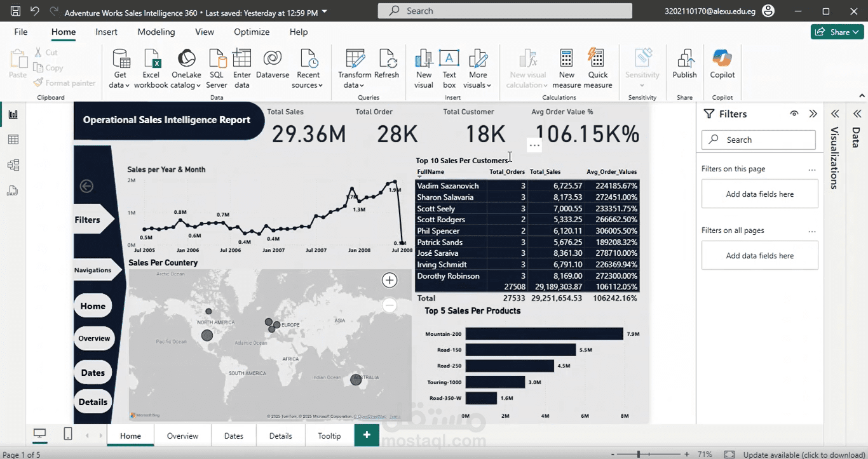The image size is (868, 459).
Task: Switch to mobile layout view at bottom left
Action: pyautogui.click(x=68, y=434)
